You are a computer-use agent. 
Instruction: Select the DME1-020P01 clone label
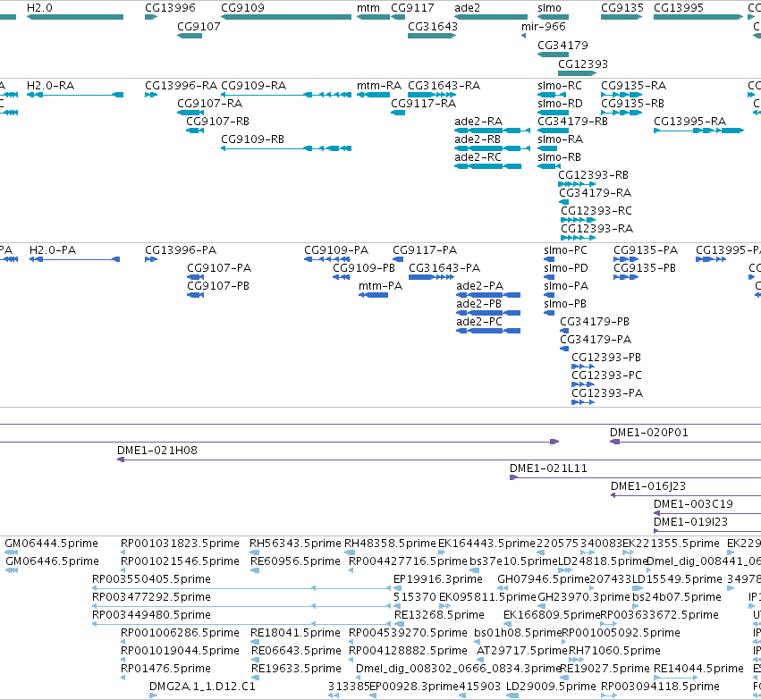tap(649, 432)
